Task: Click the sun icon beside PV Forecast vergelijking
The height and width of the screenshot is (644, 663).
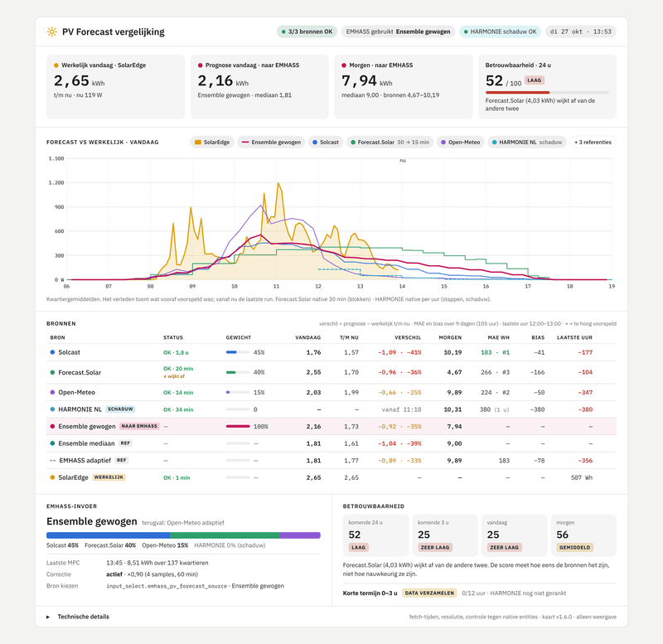Action: pyautogui.click(x=51, y=31)
